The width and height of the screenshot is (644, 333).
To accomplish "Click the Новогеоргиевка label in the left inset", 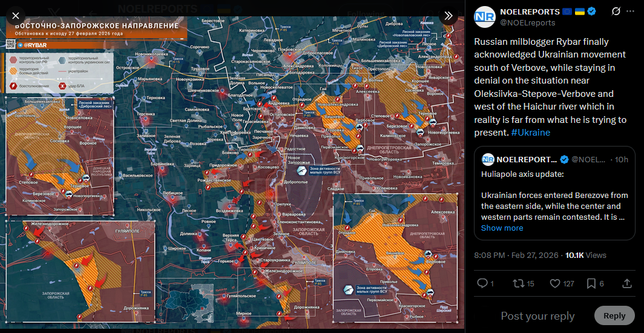I will 89,196.
